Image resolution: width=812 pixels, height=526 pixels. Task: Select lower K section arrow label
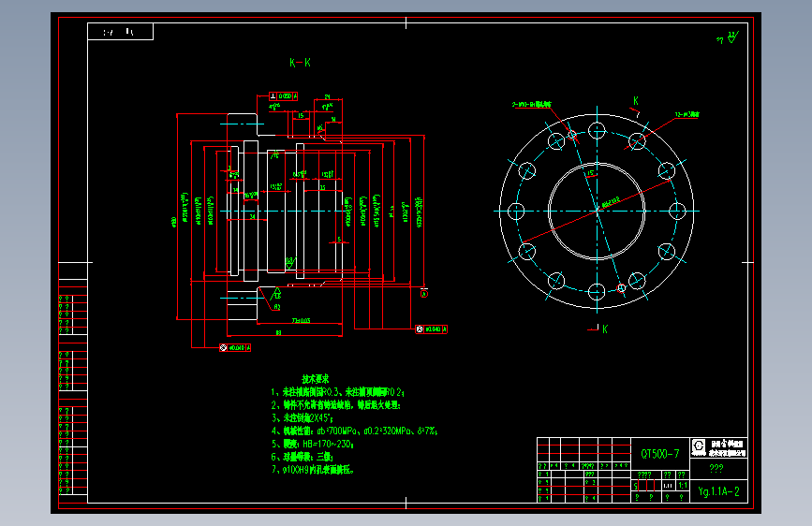605,329
